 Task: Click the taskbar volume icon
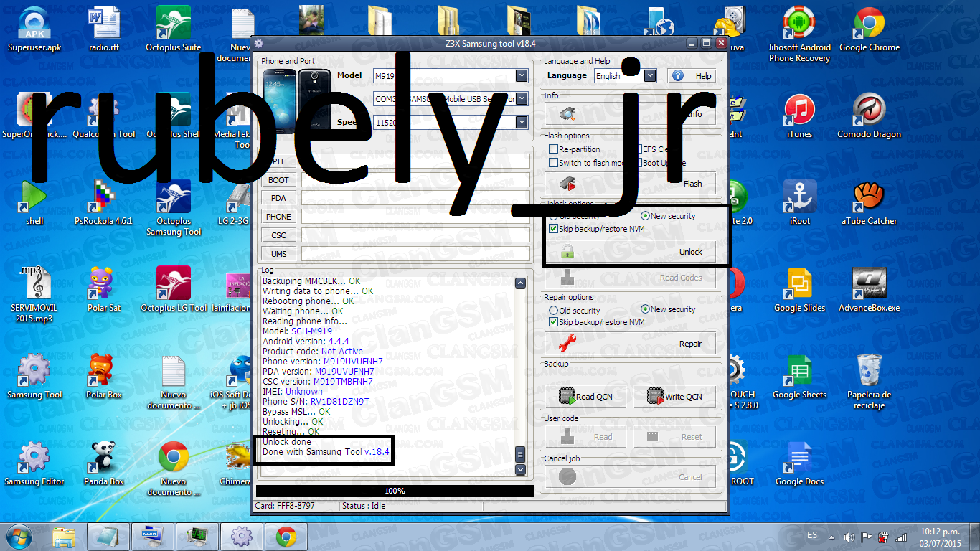(849, 537)
